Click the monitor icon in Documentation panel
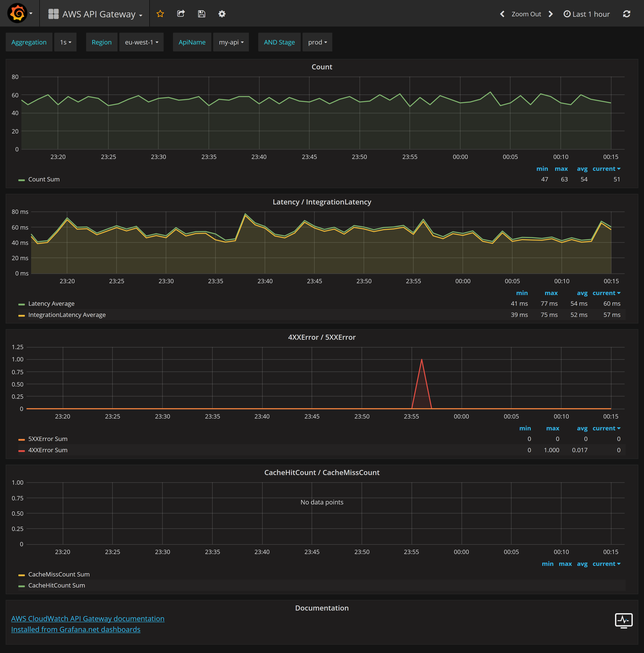Screen dimensions: 644x653 [x=623, y=621]
